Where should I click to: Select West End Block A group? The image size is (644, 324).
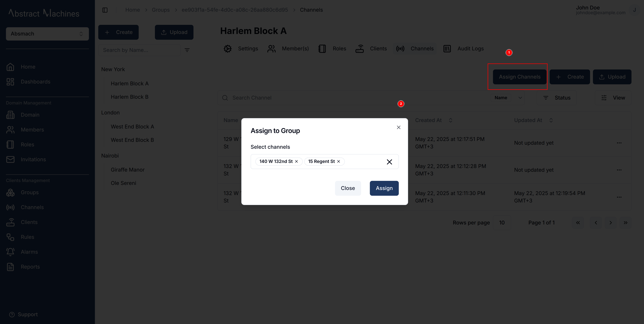click(132, 127)
